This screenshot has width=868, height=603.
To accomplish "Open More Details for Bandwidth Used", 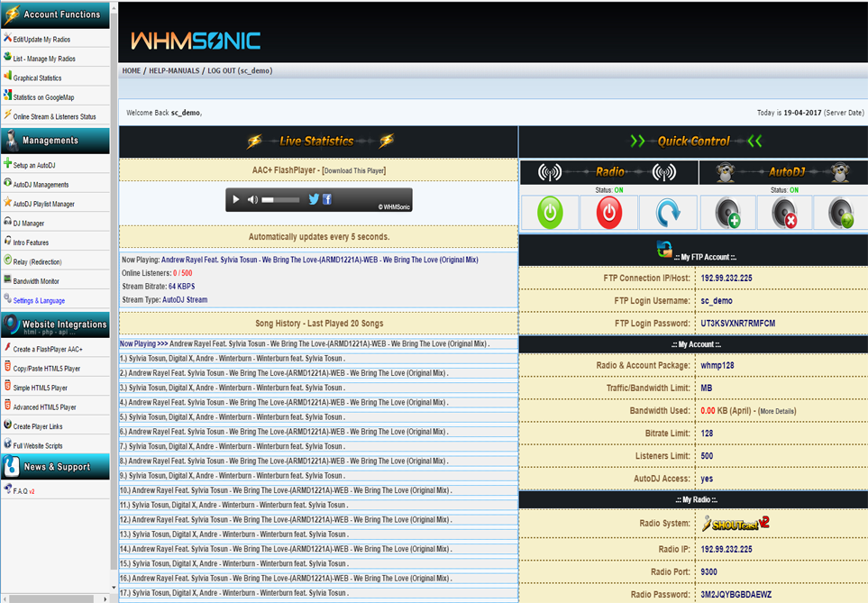I will click(x=777, y=411).
